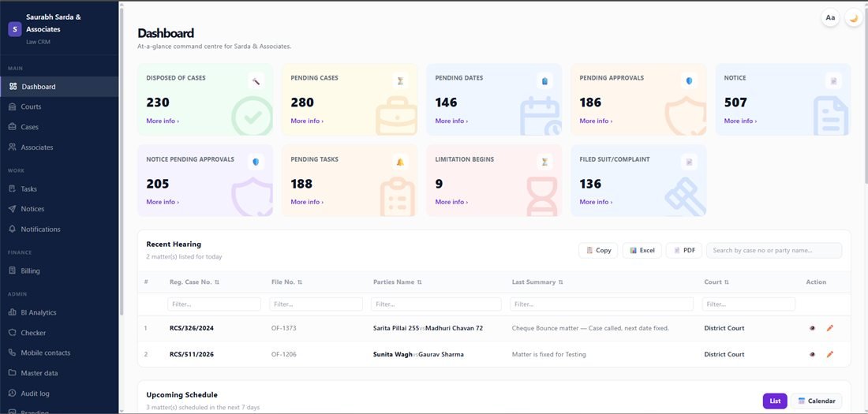The height and width of the screenshot is (414, 868).
Task: View details icon for RCS/326/2024
Action: [812, 328]
